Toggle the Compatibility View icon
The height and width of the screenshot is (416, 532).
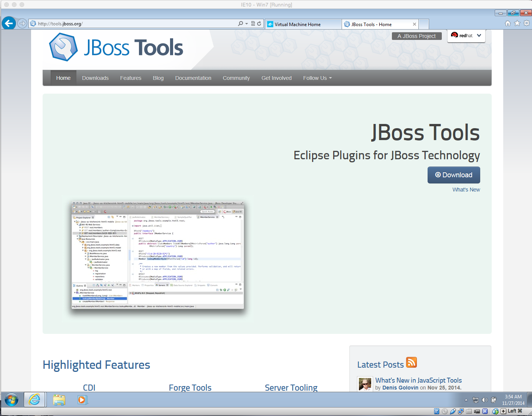click(x=253, y=23)
